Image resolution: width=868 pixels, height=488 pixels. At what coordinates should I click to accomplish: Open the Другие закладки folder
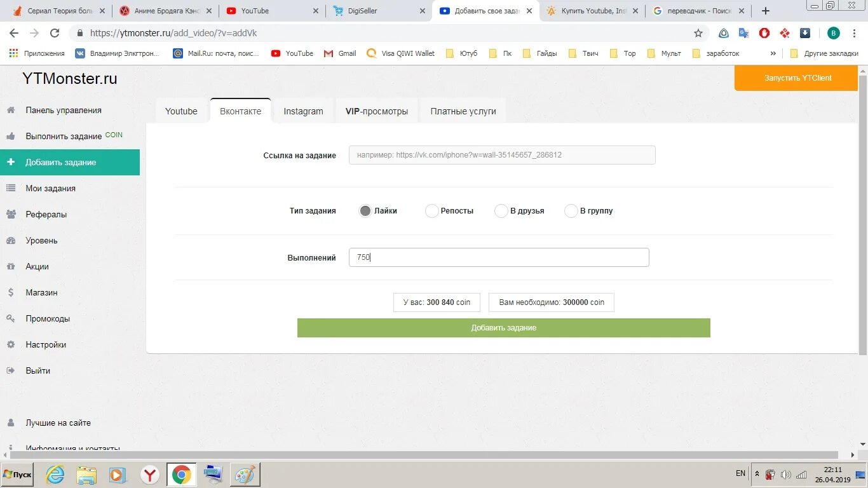(824, 53)
